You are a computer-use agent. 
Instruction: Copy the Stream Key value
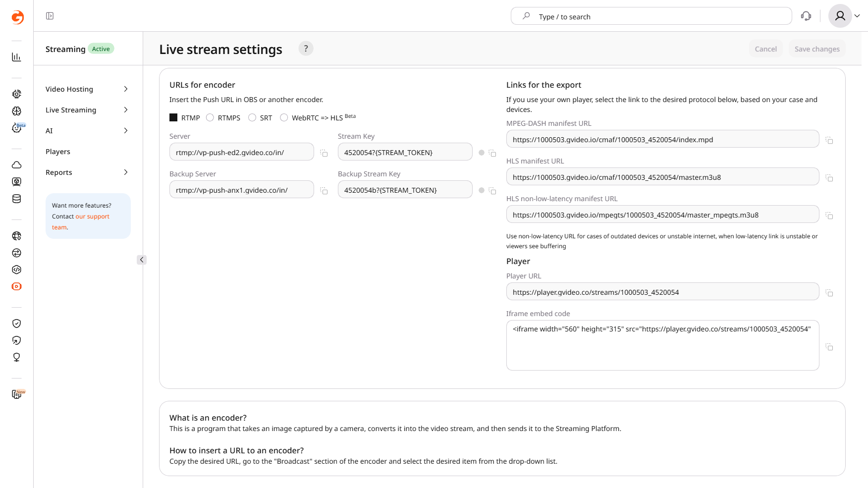click(492, 153)
